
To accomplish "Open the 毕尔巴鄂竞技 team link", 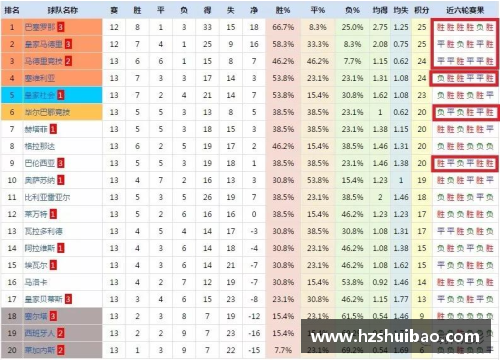I will point(47,112).
